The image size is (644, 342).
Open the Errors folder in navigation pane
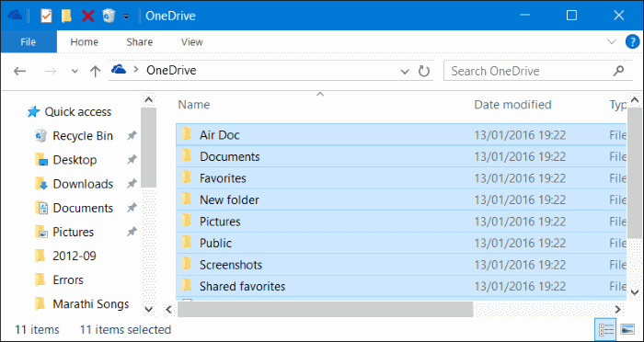pos(68,280)
